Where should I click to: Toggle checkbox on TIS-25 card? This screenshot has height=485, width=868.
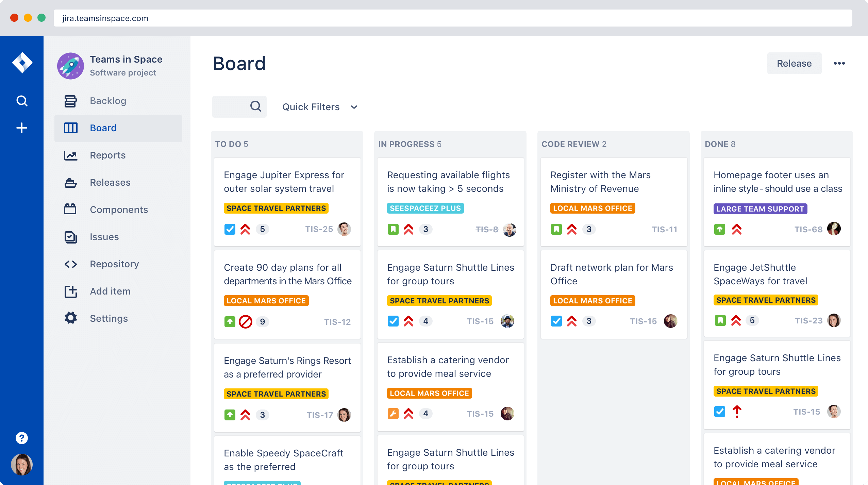coord(230,229)
